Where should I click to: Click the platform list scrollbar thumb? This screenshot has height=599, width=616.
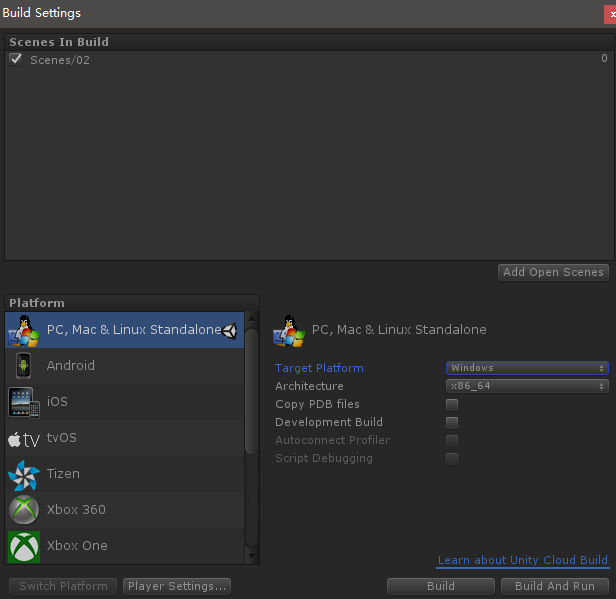(251, 391)
